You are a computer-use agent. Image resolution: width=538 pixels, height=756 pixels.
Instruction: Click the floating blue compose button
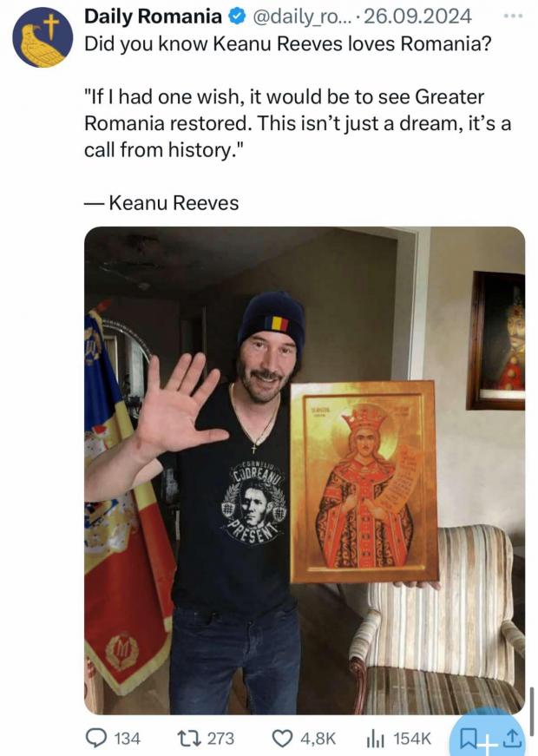(488, 736)
